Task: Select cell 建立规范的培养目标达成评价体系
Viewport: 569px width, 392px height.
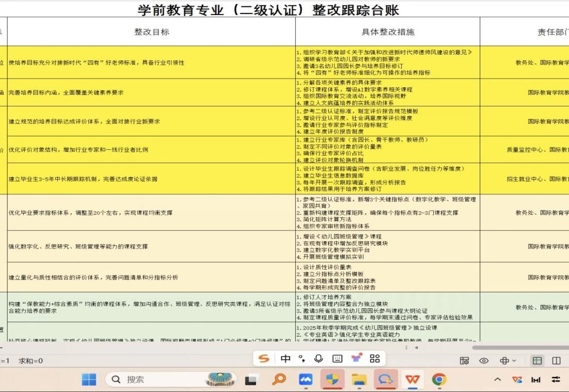Action: point(151,121)
